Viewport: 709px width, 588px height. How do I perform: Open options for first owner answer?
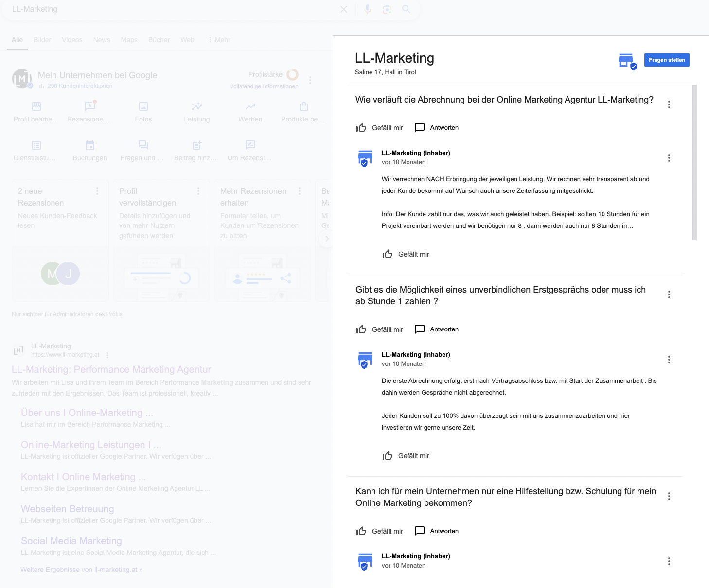(669, 158)
